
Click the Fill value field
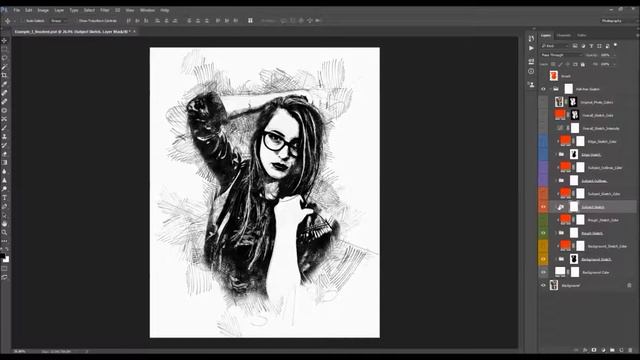[605, 64]
